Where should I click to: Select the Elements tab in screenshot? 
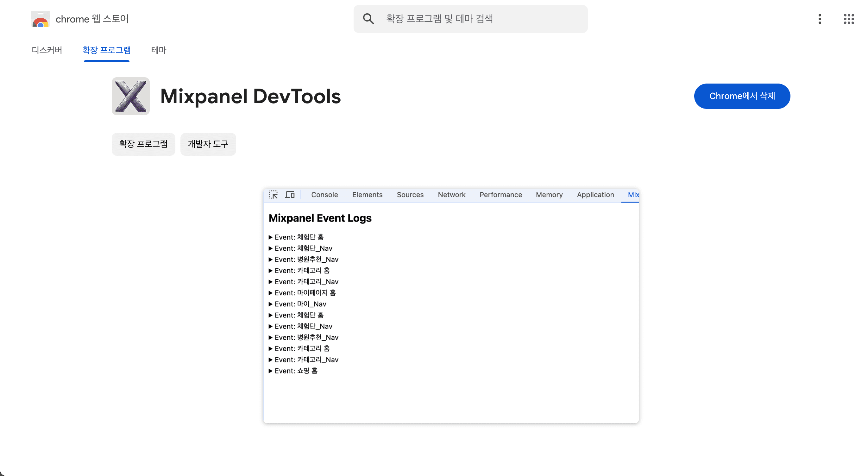(x=367, y=195)
